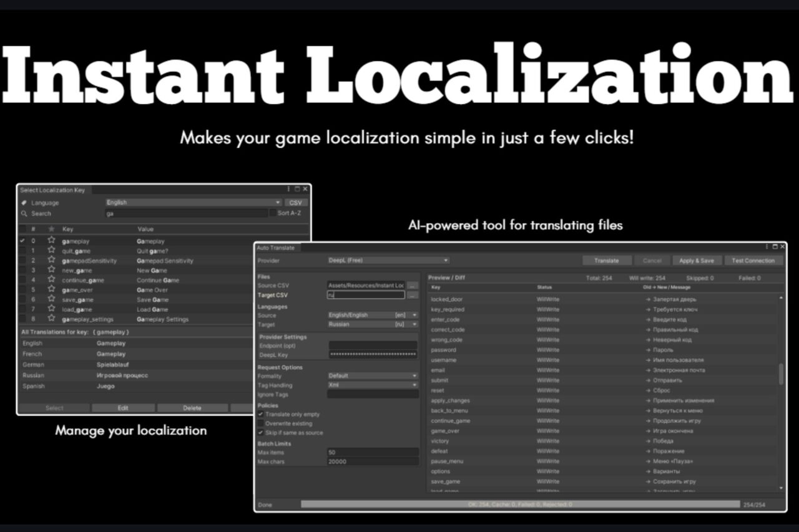Image resolution: width=799 pixels, height=532 pixels.
Task: Favorite the gameplay key via its star icon
Action: 52,241
